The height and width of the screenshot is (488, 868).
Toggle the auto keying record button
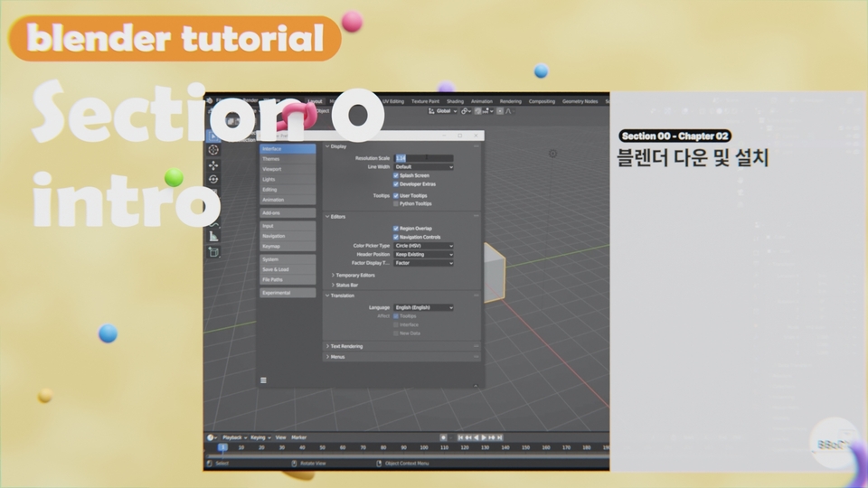coord(443,437)
